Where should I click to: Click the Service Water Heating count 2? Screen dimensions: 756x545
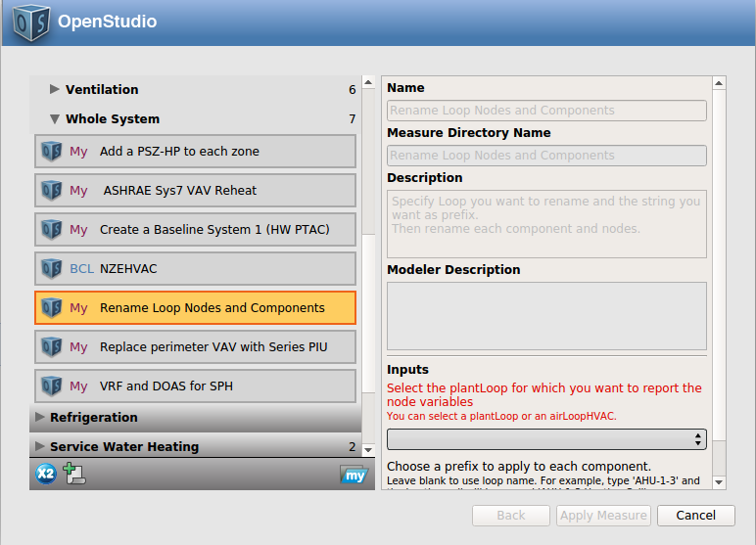click(x=353, y=447)
